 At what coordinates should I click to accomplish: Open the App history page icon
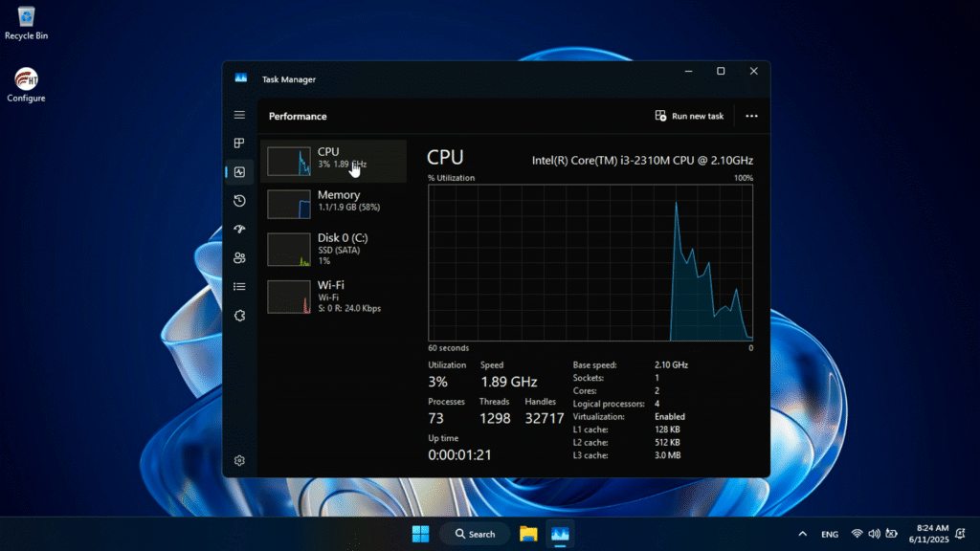tap(239, 201)
